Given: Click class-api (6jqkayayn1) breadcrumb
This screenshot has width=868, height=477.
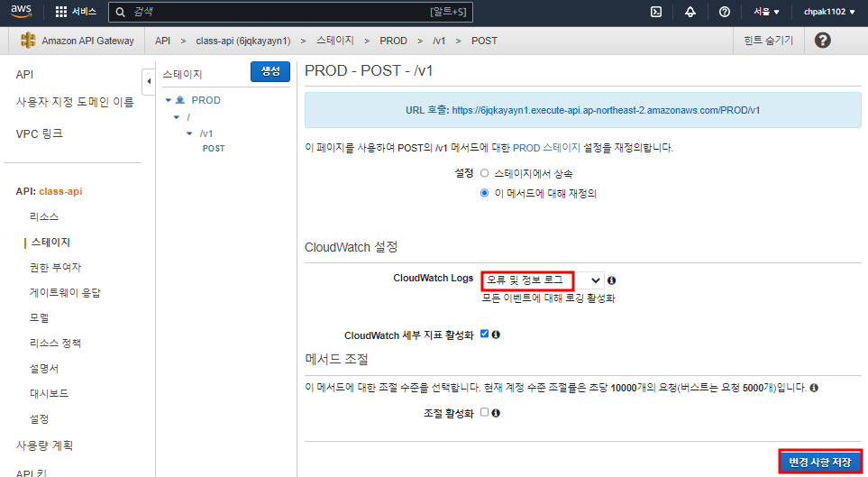Looking at the screenshot, I should [243, 41].
